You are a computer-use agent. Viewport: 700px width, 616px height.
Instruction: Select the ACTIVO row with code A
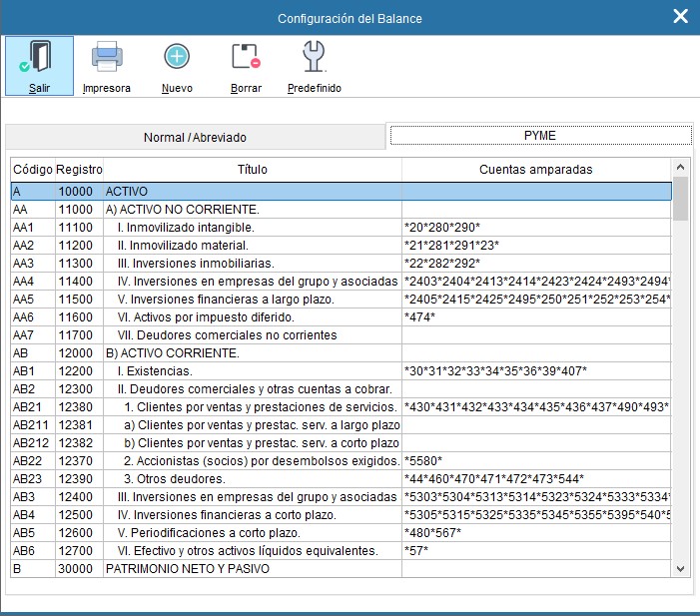[x=250, y=191]
